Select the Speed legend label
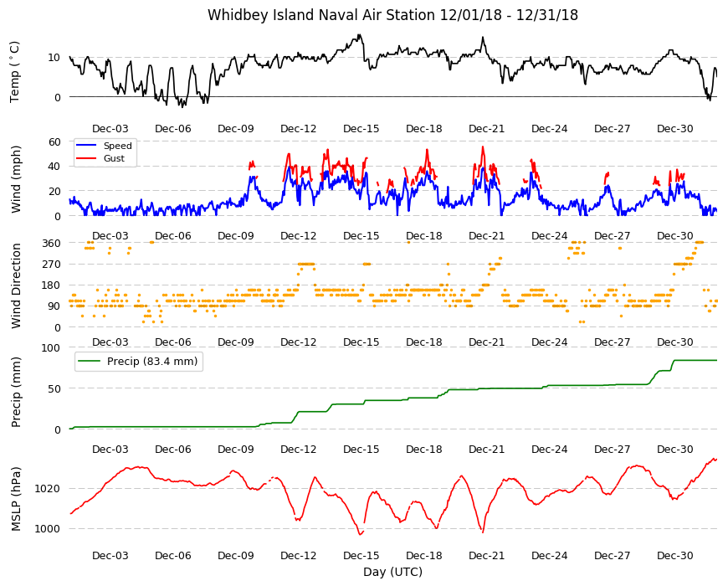Viewport: 728px width, 586px height. (x=117, y=146)
